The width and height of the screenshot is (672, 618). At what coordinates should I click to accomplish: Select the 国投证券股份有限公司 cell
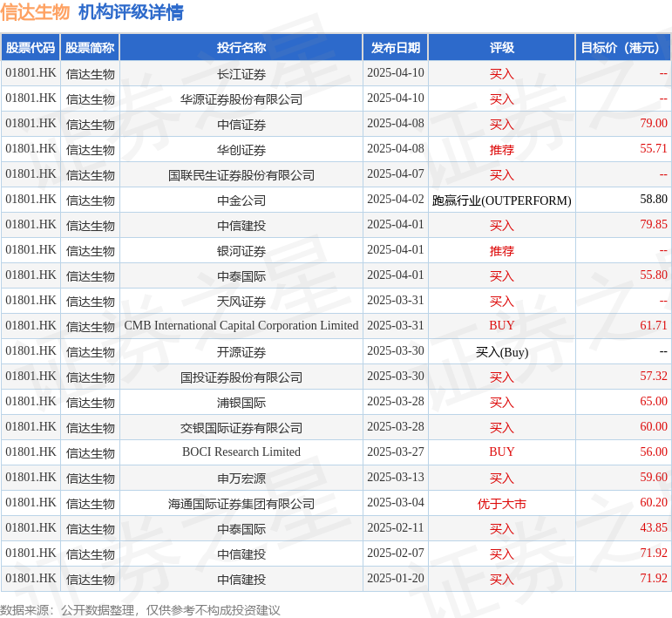click(241, 377)
